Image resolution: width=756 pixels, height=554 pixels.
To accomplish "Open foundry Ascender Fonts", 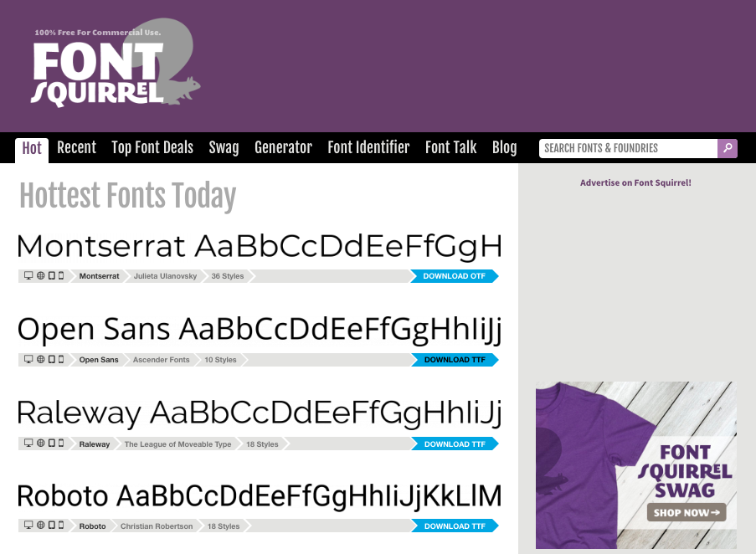I will click(162, 360).
